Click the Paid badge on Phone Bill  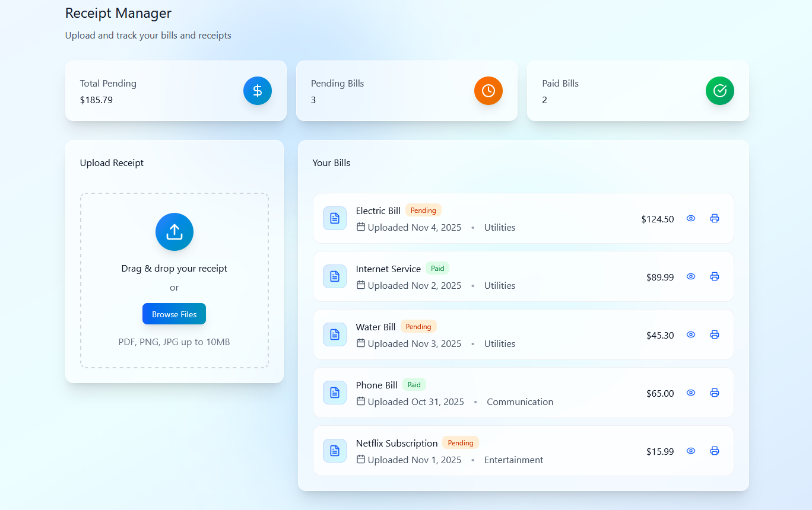[414, 385]
